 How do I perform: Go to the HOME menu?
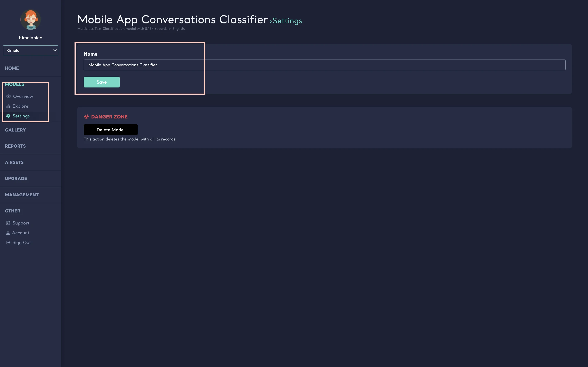pos(12,68)
